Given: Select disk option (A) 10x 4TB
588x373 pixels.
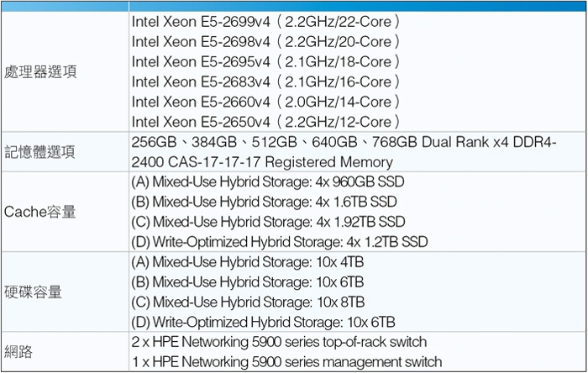Looking at the screenshot, I should [248, 261].
